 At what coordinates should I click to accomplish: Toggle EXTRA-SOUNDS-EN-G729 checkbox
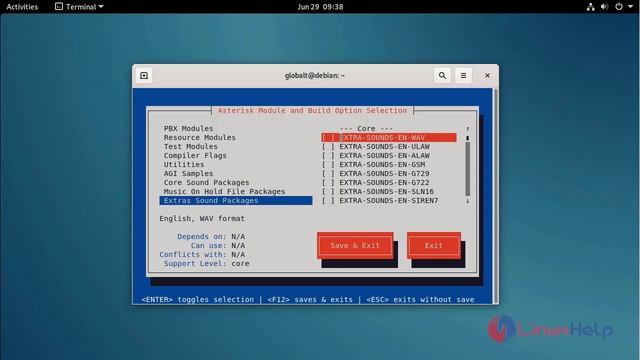click(x=328, y=173)
